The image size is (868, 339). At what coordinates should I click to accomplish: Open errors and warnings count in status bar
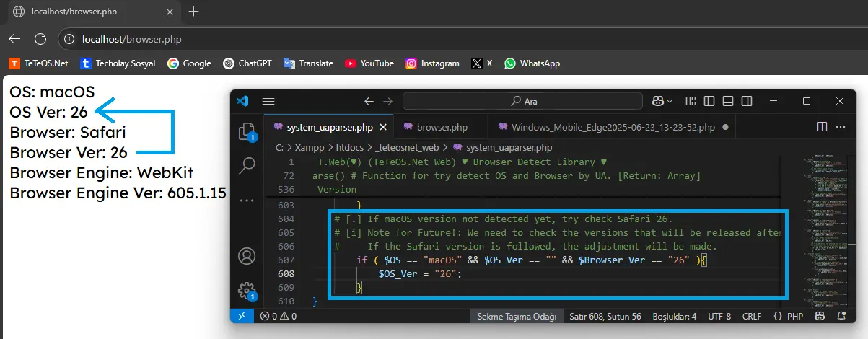(x=279, y=316)
